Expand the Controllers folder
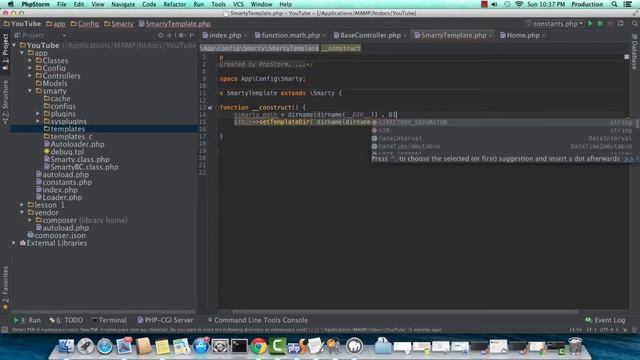640x360 pixels. coord(30,76)
